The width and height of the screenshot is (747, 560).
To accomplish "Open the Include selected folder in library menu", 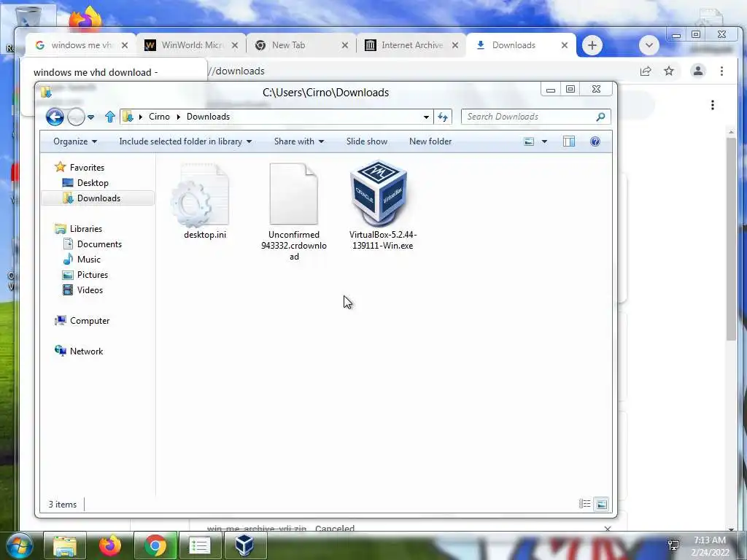I will point(185,141).
